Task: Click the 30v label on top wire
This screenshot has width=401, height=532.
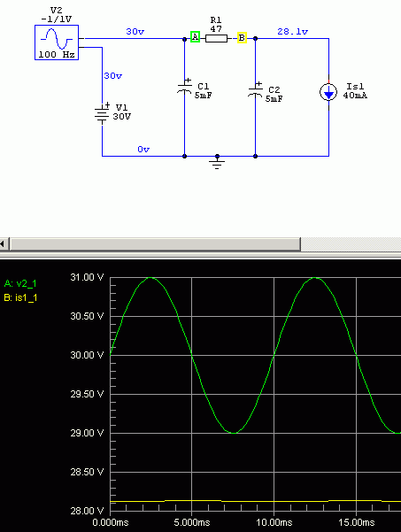Action: [x=135, y=32]
